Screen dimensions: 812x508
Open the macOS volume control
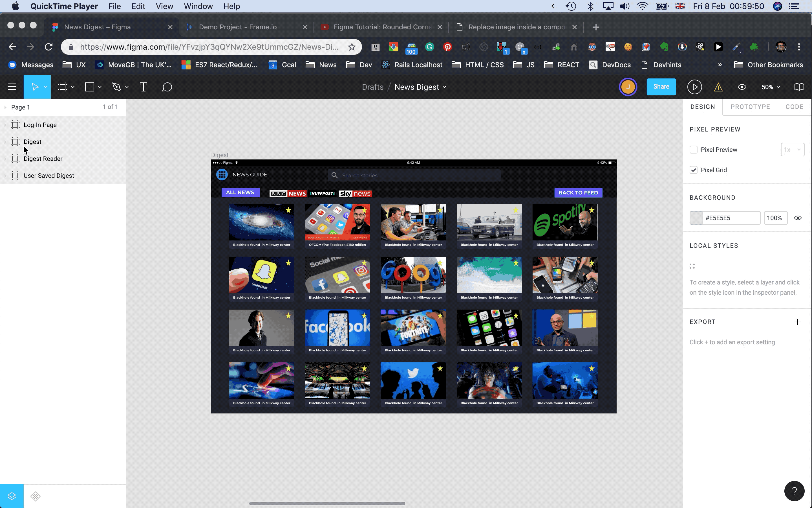(625, 6)
